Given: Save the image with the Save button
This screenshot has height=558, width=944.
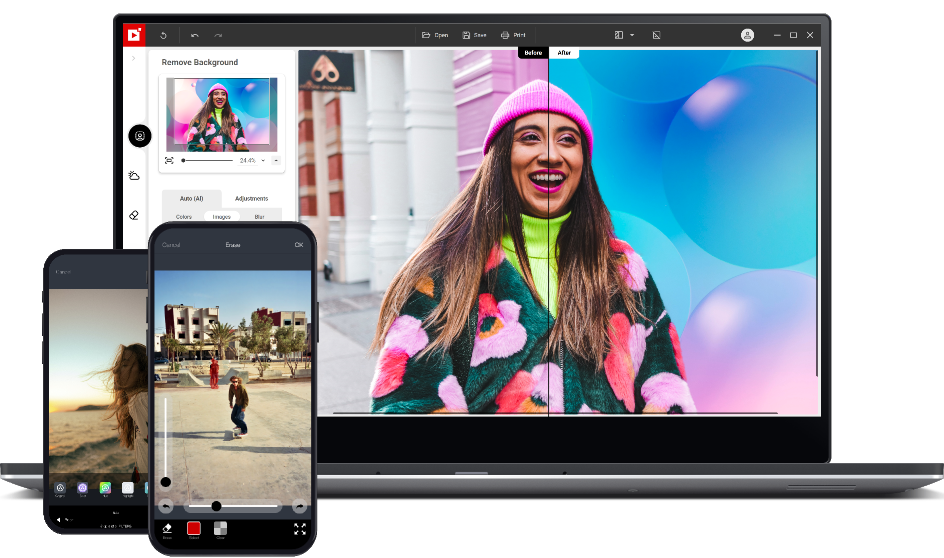Looking at the screenshot, I should pyautogui.click(x=474, y=35).
